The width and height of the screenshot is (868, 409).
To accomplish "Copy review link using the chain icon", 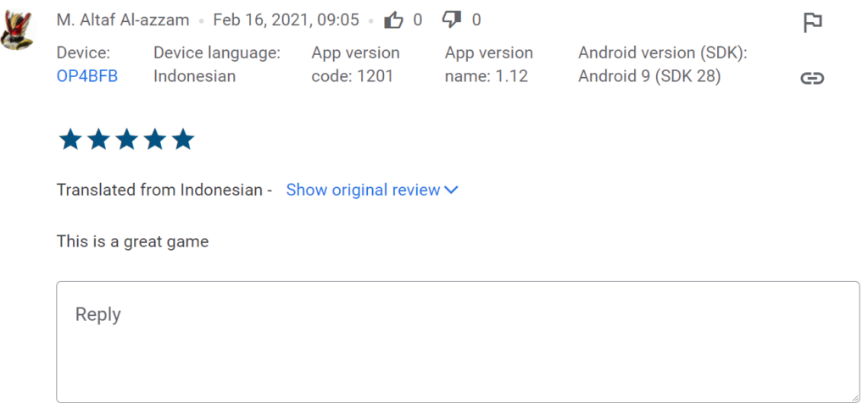I will click(x=812, y=78).
